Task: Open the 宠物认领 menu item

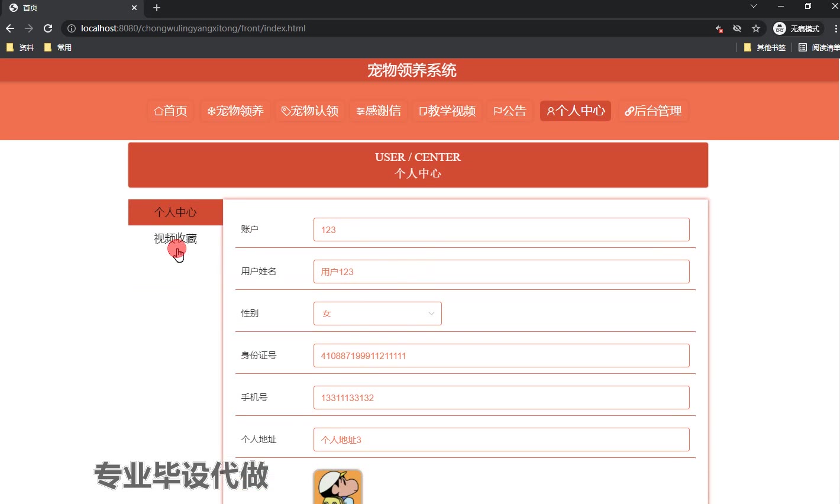Action: [x=310, y=111]
